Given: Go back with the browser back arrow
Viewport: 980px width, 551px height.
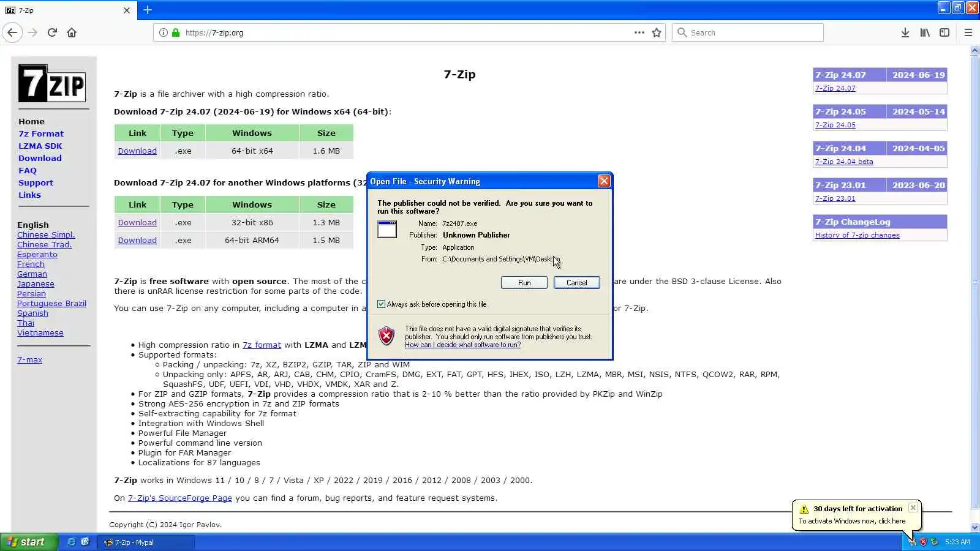Looking at the screenshot, I should (12, 32).
